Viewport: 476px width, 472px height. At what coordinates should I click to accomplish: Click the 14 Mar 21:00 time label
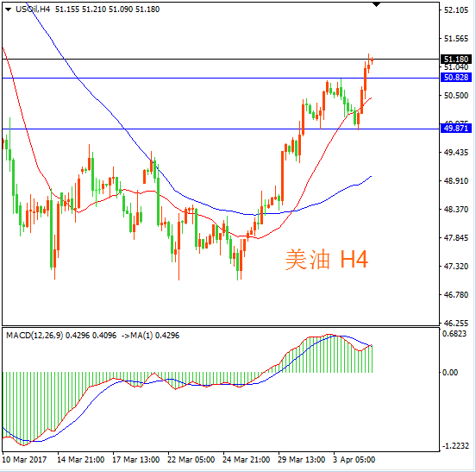(81, 460)
